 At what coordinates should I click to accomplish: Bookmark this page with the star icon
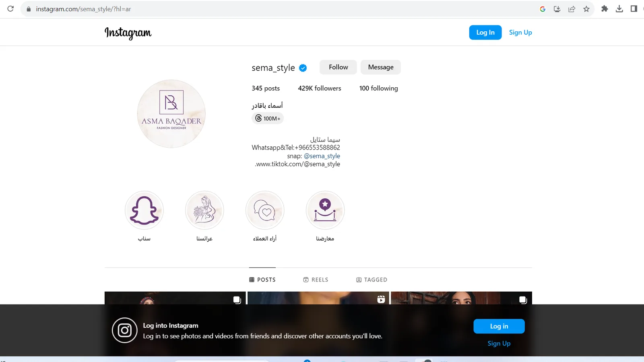click(x=586, y=9)
